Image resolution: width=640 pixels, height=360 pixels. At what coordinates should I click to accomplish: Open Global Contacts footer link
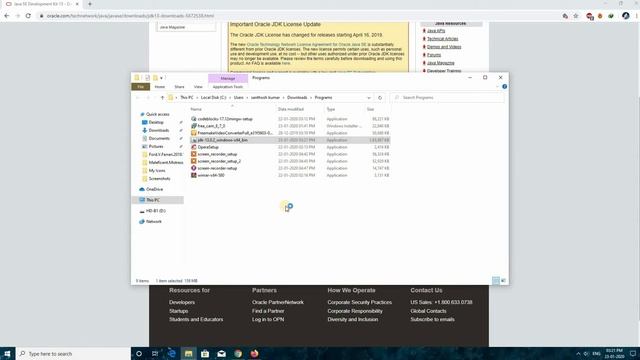428,311
